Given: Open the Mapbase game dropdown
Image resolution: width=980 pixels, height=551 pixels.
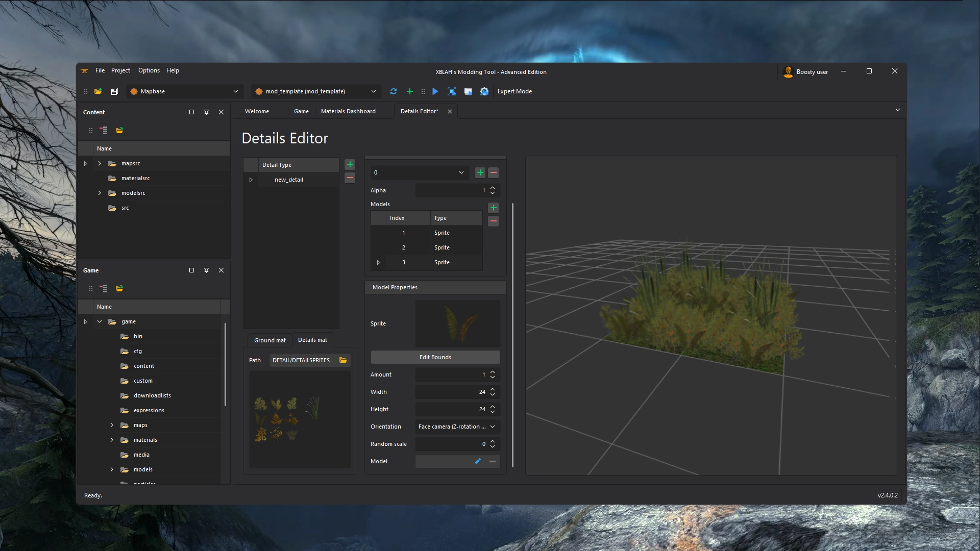Looking at the screenshot, I should click(x=185, y=91).
